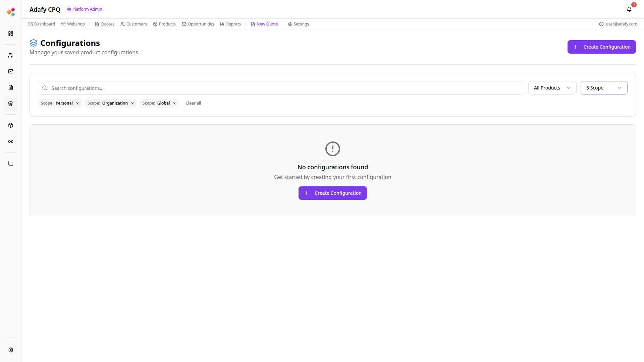Open customers icon in left sidebar

coord(11,55)
